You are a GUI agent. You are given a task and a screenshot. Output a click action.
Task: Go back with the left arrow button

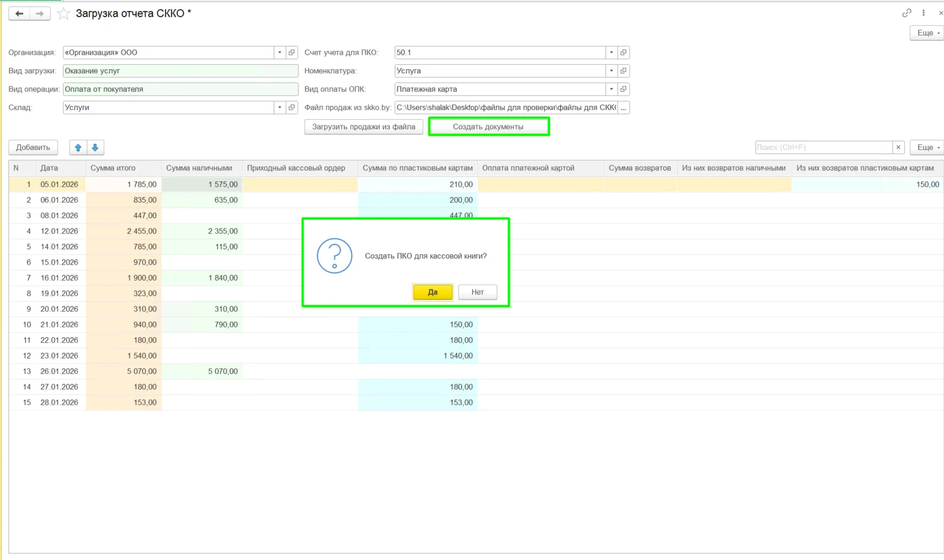tap(19, 14)
